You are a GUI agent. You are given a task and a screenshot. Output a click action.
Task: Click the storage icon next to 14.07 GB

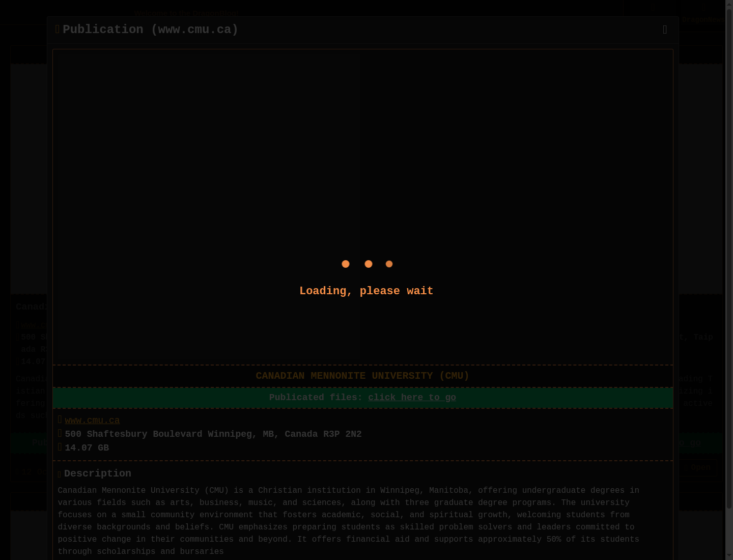(x=60, y=447)
